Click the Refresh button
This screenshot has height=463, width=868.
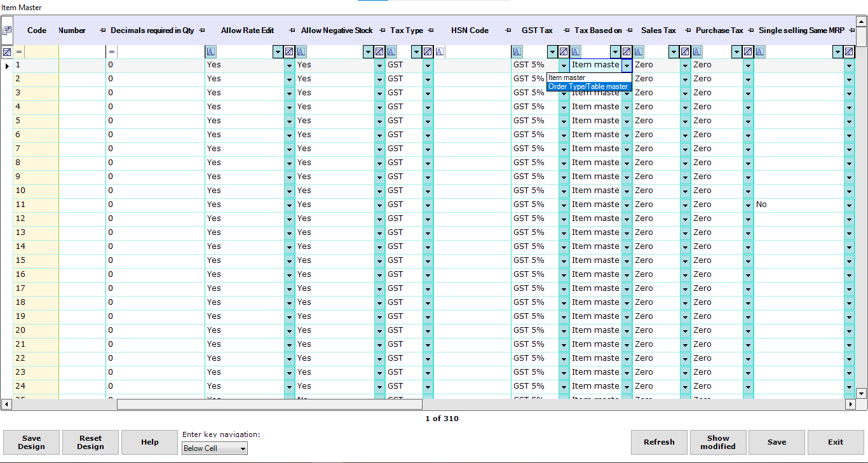659,442
